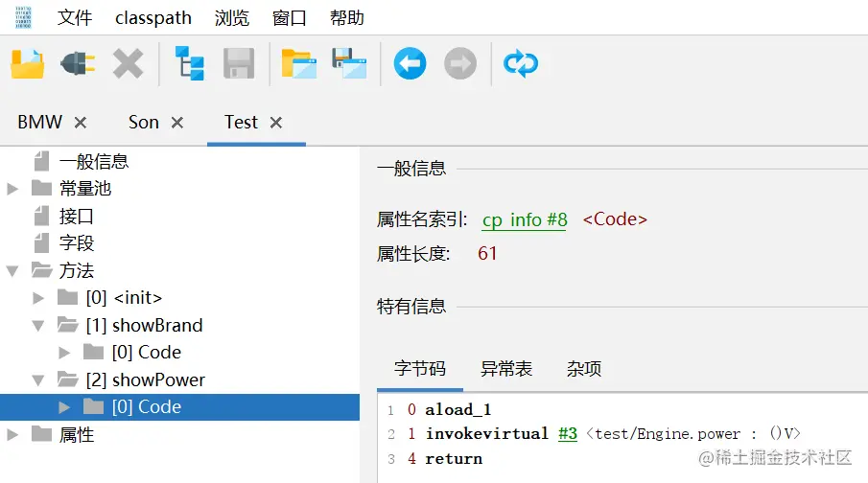Viewport: 868px width, 483px height.
Task: Select the 方法 tree node
Action: pos(77,270)
